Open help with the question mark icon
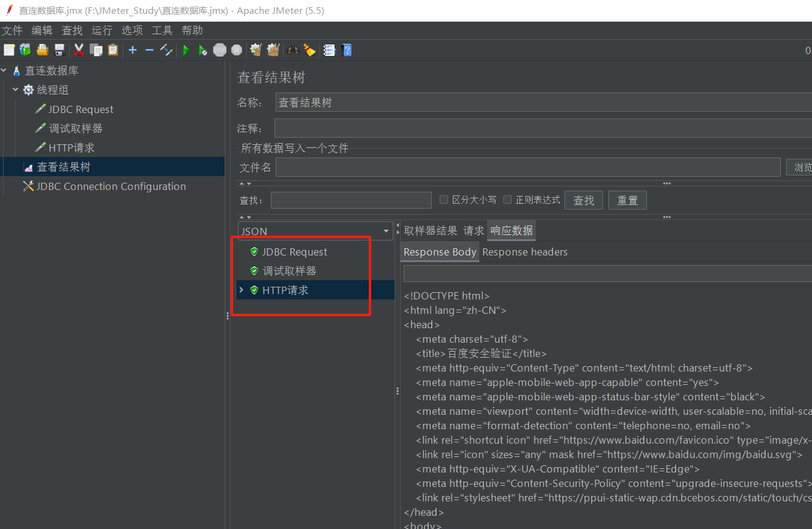The image size is (812, 529). [347, 50]
